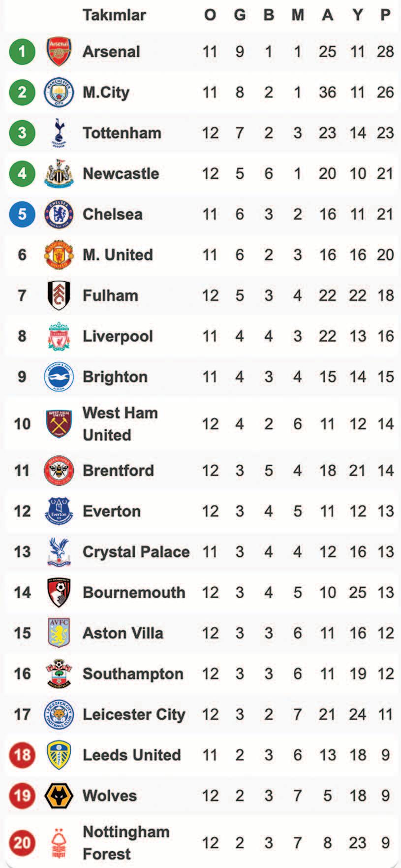The image size is (401, 868).
Task: Click the Fulham club badge
Action: click(59, 295)
